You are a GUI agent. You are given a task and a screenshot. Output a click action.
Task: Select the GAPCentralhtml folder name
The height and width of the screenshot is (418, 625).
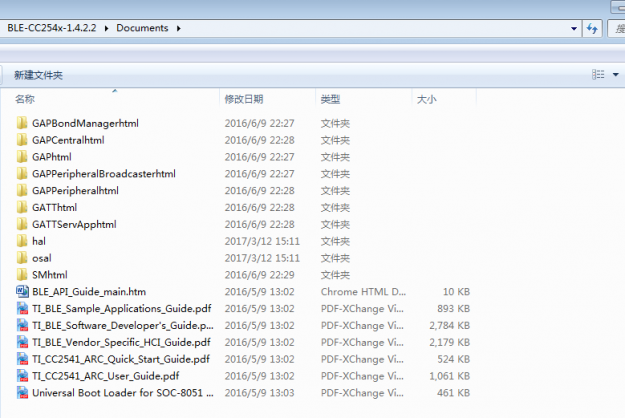pyautogui.click(x=68, y=140)
